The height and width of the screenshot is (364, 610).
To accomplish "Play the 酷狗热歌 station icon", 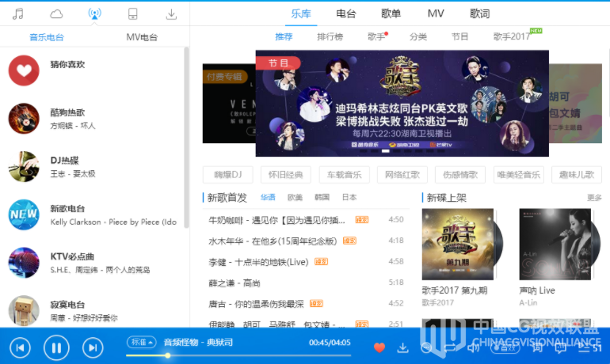I will 24,119.
